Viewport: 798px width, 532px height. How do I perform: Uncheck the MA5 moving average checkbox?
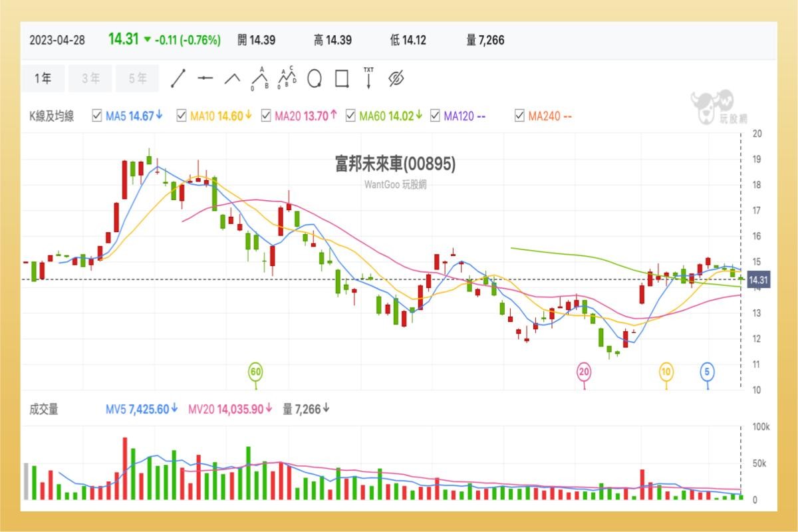click(97, 116)
